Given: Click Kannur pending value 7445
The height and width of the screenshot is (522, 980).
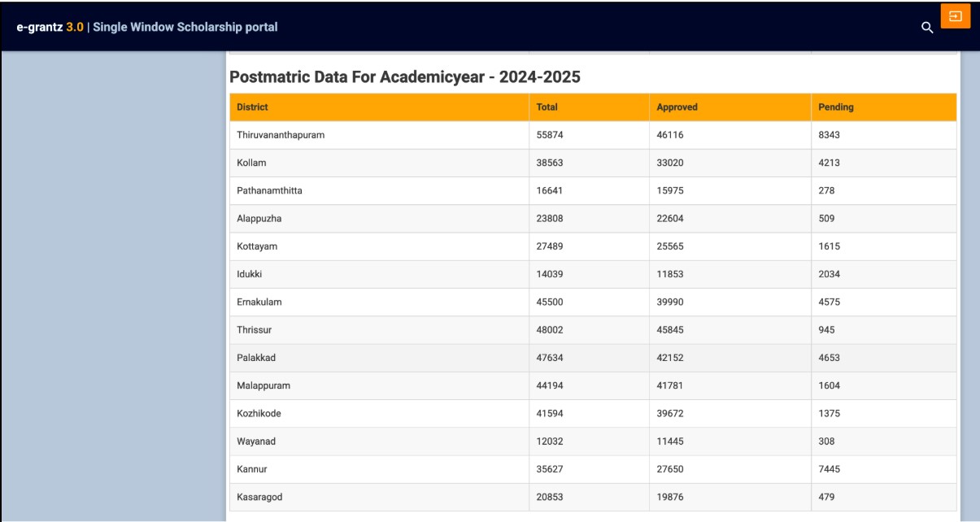Looking at the screenshot, I should coord(830,469).
